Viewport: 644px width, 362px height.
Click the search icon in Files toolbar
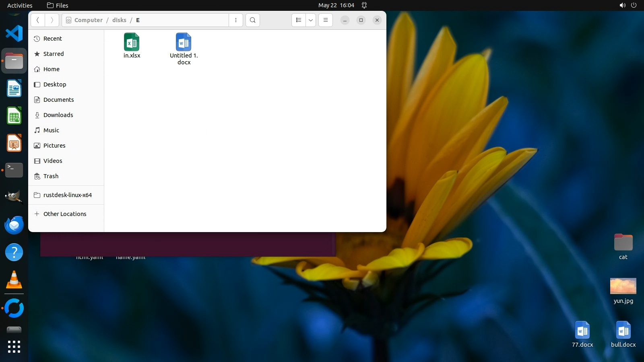click(x=253, y=20)
